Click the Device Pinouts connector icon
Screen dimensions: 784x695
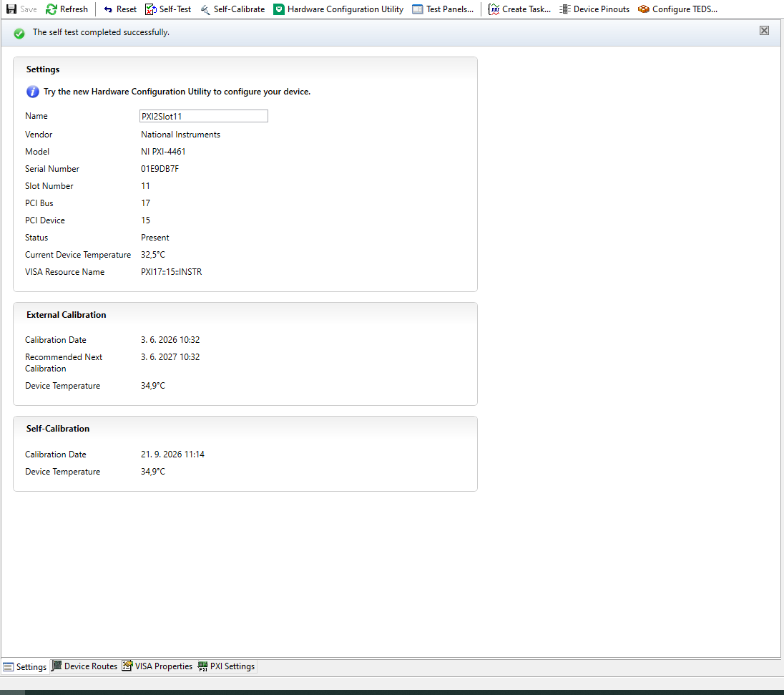pyautogui.click(x=565, y=9)
